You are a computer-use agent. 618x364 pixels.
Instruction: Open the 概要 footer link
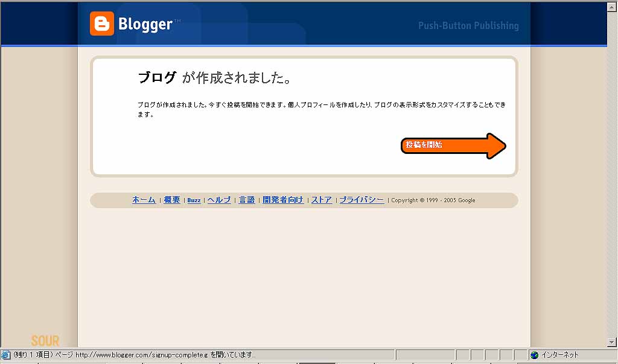coord(172,200)
